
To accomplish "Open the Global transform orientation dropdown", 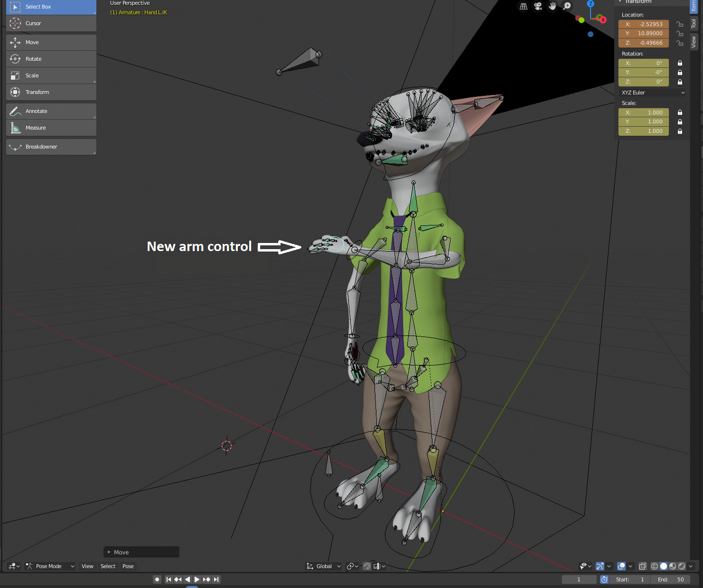I will click(323, 566).
